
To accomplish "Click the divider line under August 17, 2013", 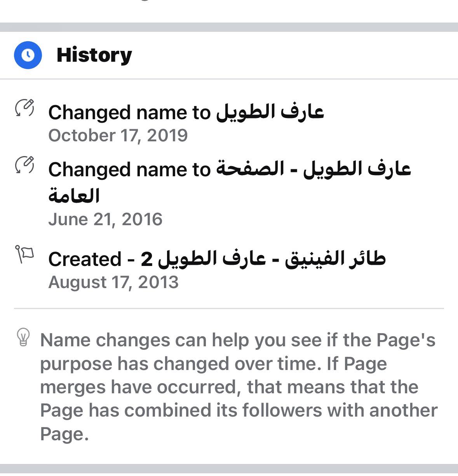I will (x=229, y=309).
